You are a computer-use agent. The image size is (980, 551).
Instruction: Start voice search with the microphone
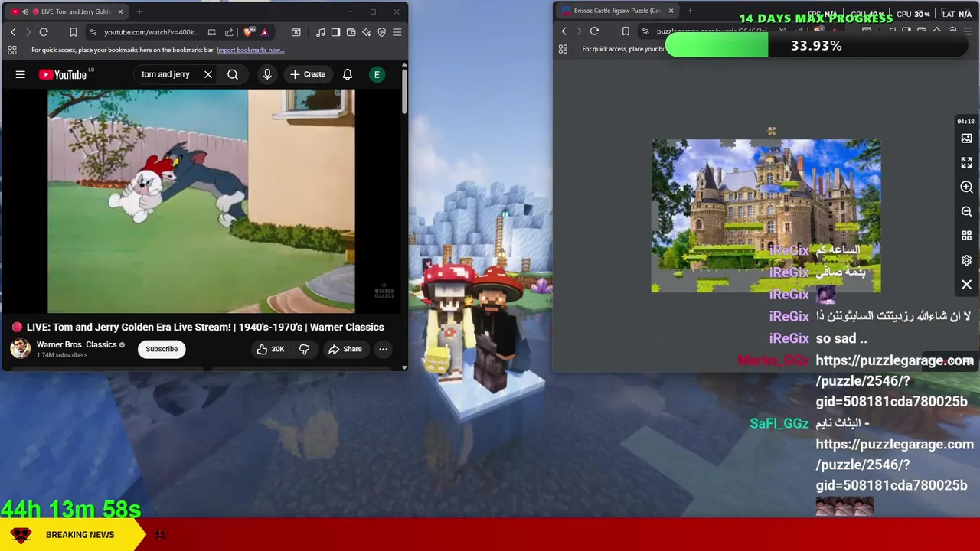tap(267, 74)
